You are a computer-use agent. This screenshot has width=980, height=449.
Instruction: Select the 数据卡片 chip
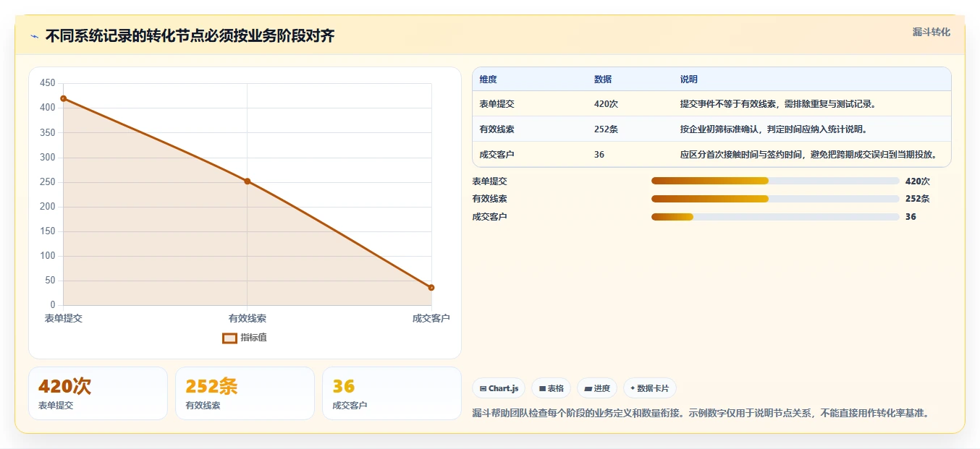point(649,388)
